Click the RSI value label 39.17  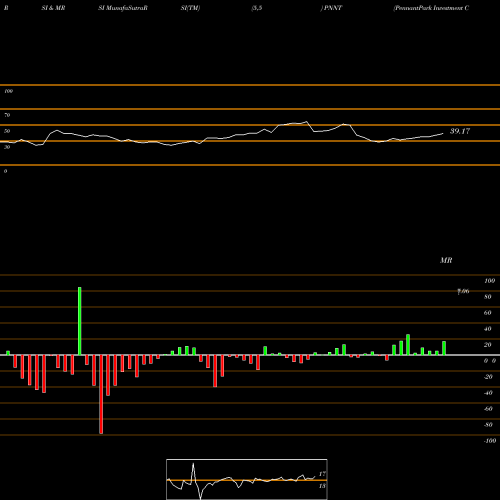tap(460, 131)
